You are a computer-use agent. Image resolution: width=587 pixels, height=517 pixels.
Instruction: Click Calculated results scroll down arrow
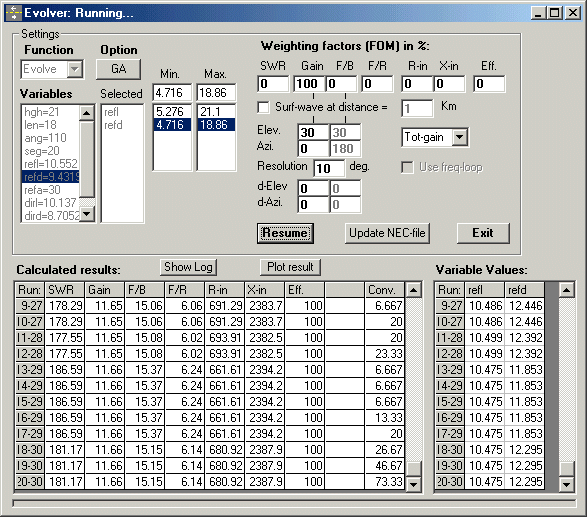coord(414,484)
